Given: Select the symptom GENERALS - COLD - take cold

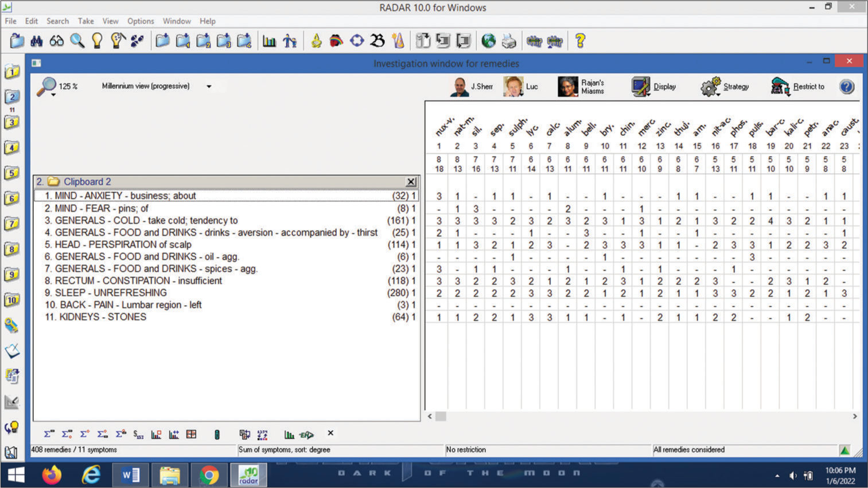Looking at the screenshot, I should coord(227,220).
